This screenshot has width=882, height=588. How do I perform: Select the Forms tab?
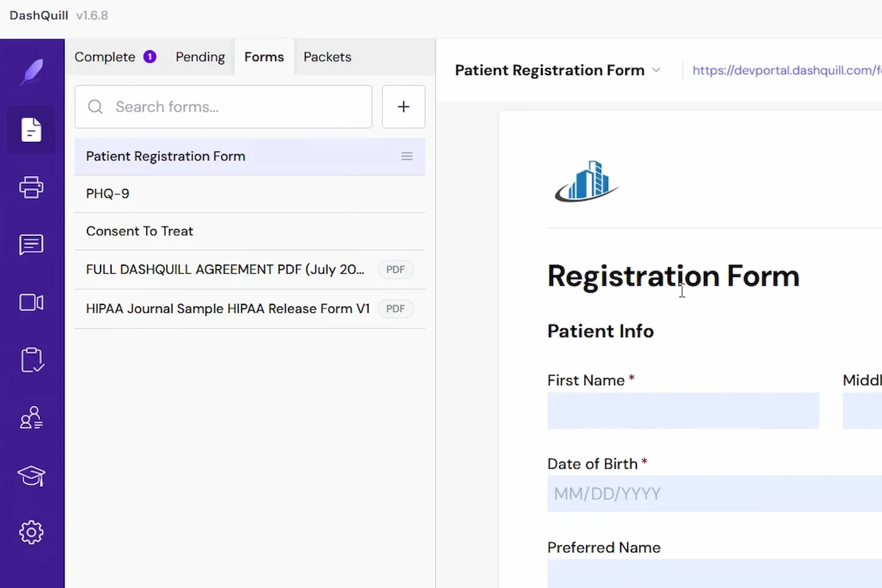(x=264, y=57)
